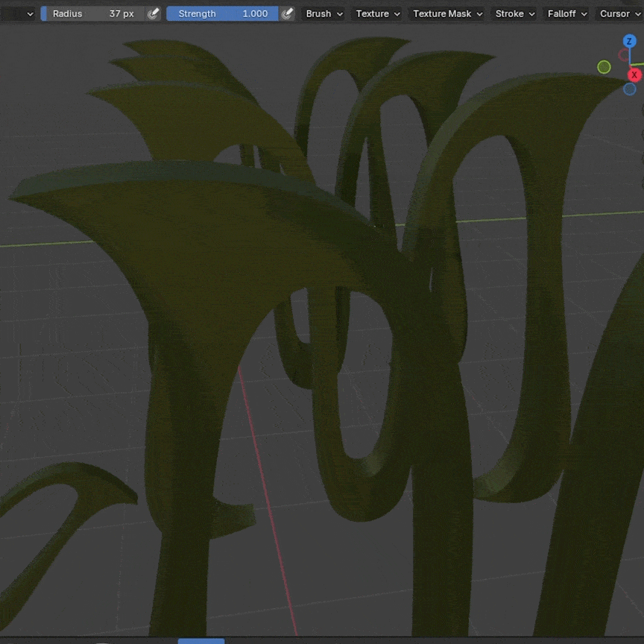Show the Cursor options popover
644x644 pixels.
(619, 13)
